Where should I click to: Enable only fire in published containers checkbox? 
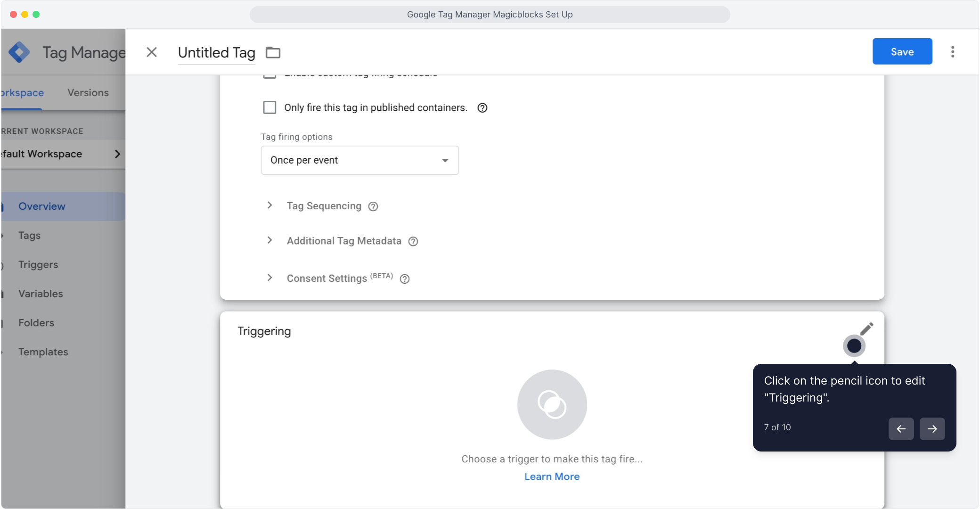point(269,107)
